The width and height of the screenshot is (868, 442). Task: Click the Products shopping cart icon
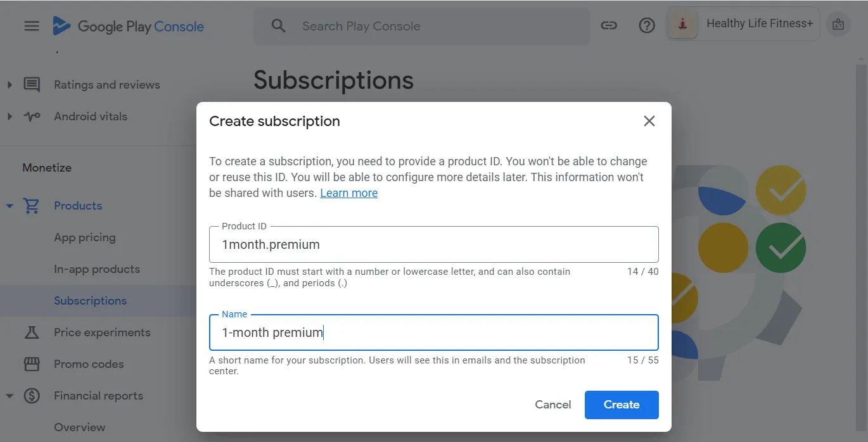(x=31, y=205)
